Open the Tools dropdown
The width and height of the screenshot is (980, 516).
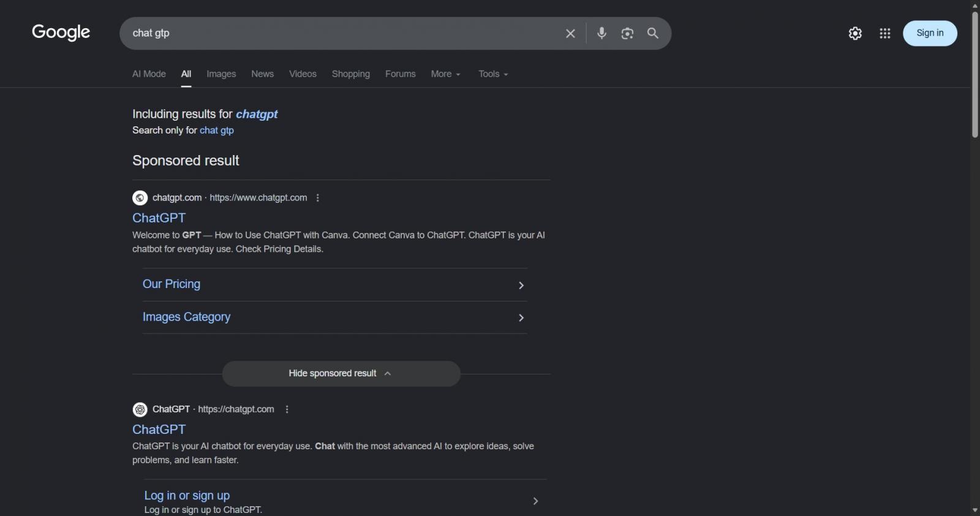[493, 74]
